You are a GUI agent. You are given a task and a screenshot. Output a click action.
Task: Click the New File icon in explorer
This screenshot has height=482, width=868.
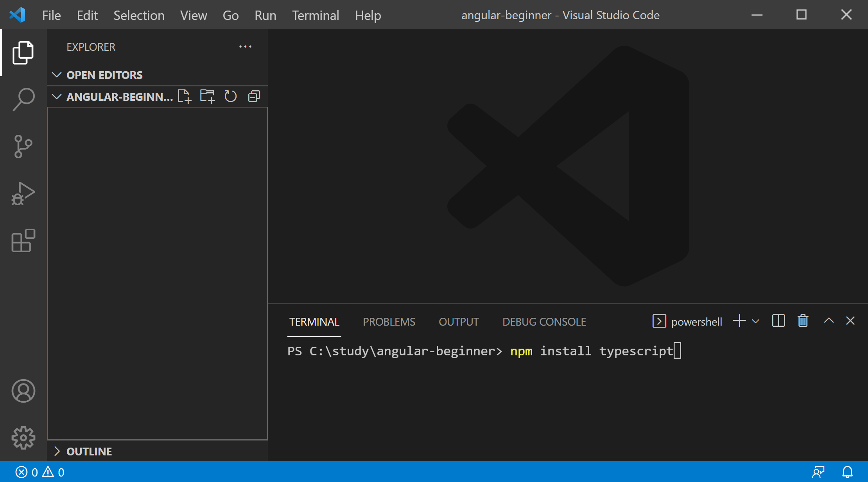(184, 96)
